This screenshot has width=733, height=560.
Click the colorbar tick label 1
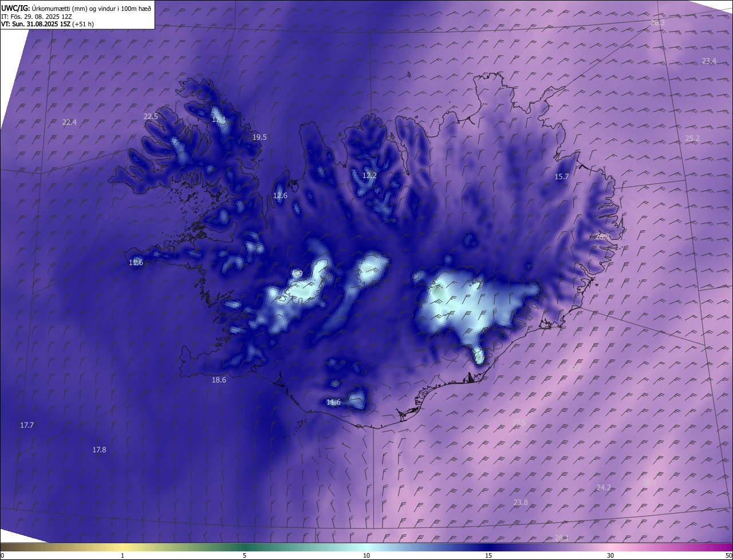(123, 555)
